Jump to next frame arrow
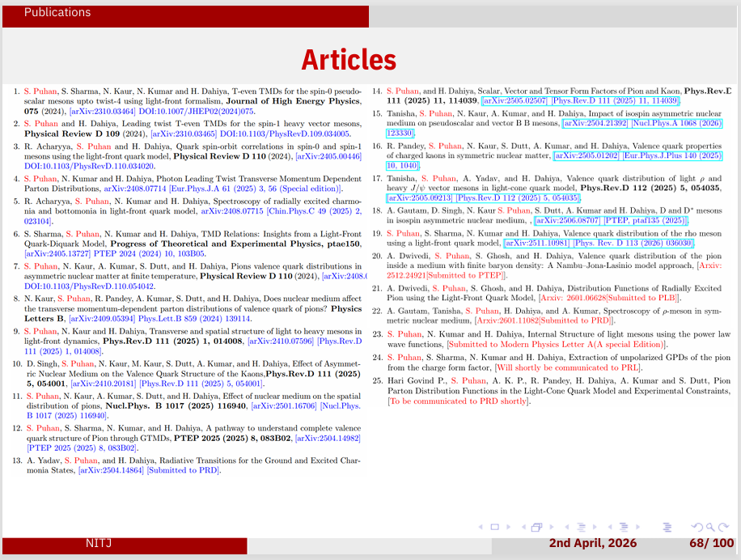This screenshot has height=560, width=741. [551, 527]
